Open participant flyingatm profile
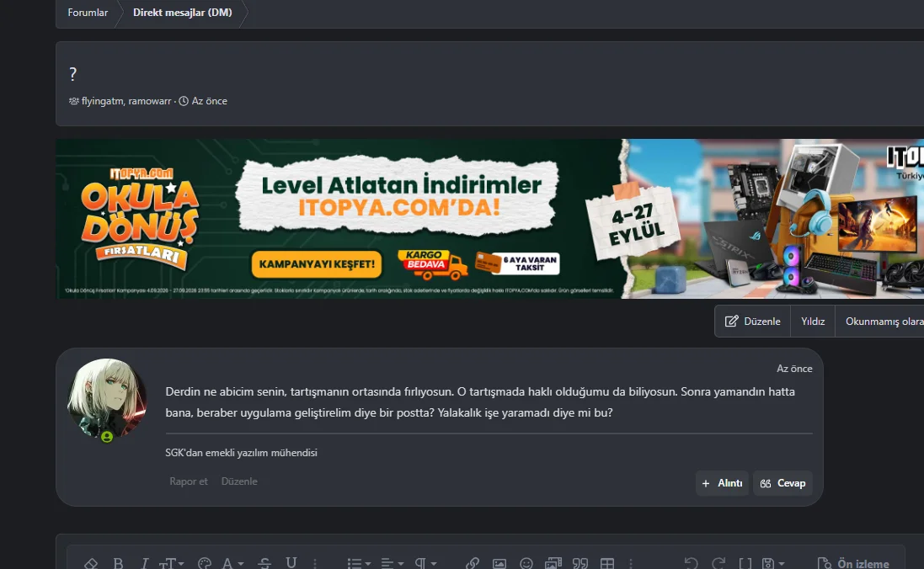 coord(103,101)
